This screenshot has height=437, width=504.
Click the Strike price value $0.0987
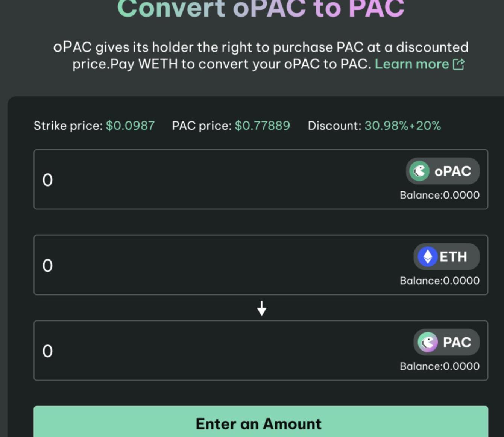[x=130, y=126]
